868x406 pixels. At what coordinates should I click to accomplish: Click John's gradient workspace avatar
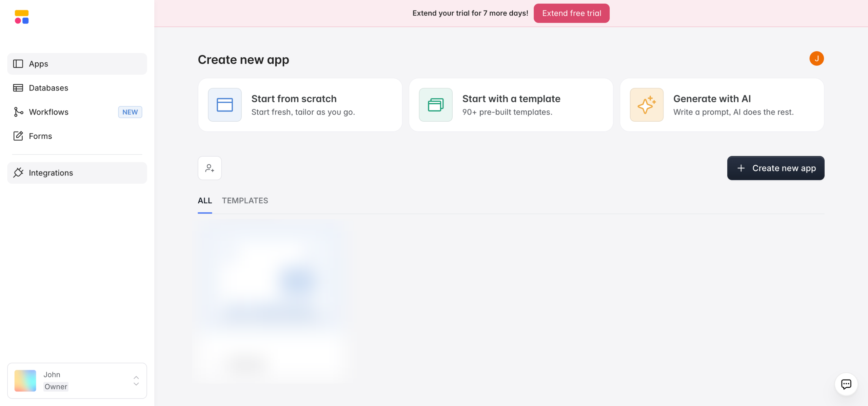coord(25,381)
